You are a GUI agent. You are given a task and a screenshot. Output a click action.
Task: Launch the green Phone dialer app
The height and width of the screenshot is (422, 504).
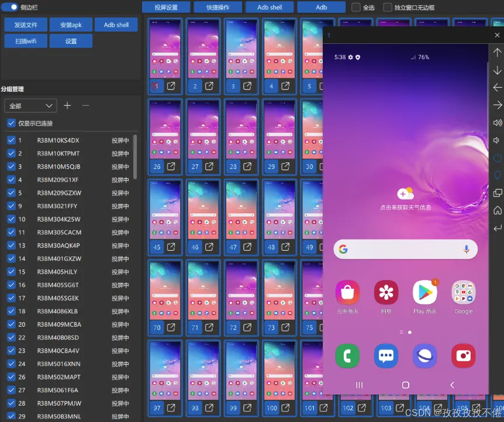click(x=347, y=356)
